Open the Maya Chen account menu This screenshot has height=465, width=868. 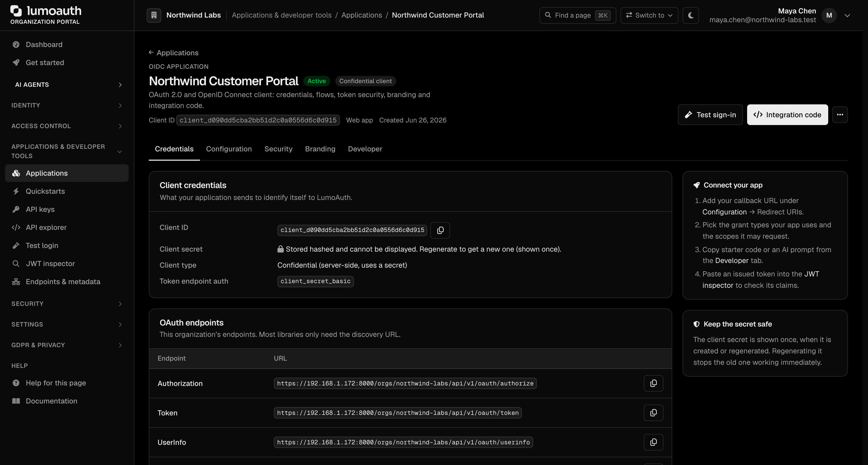pos(780,16)
